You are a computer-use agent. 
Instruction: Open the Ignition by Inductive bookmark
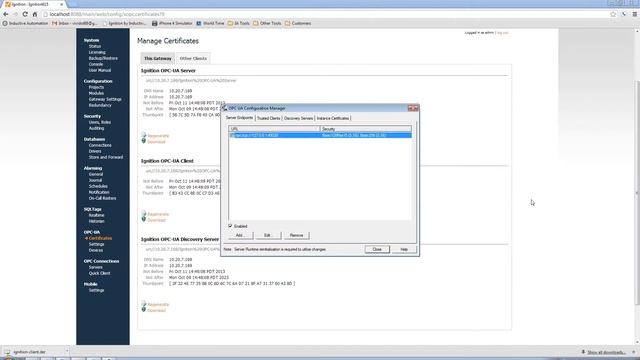coord(124,24)
